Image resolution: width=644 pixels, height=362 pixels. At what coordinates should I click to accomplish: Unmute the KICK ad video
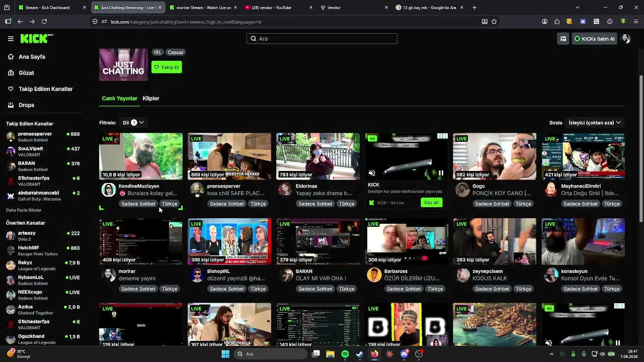(372, 173)
